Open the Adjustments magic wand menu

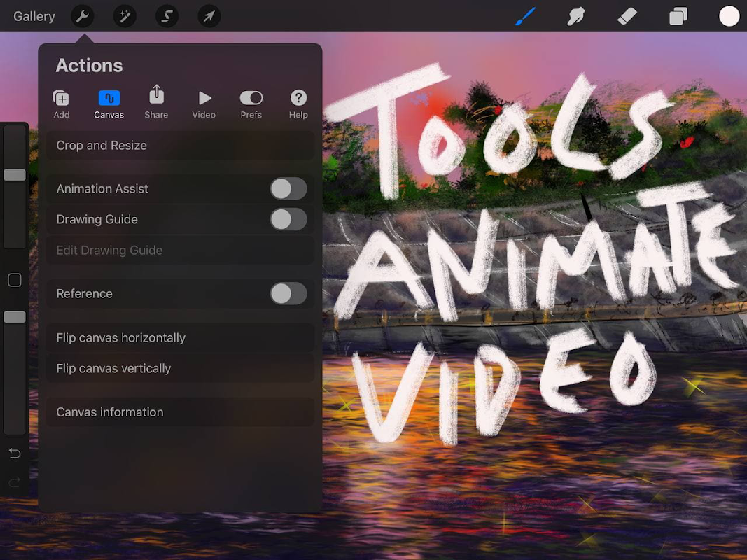125,16
